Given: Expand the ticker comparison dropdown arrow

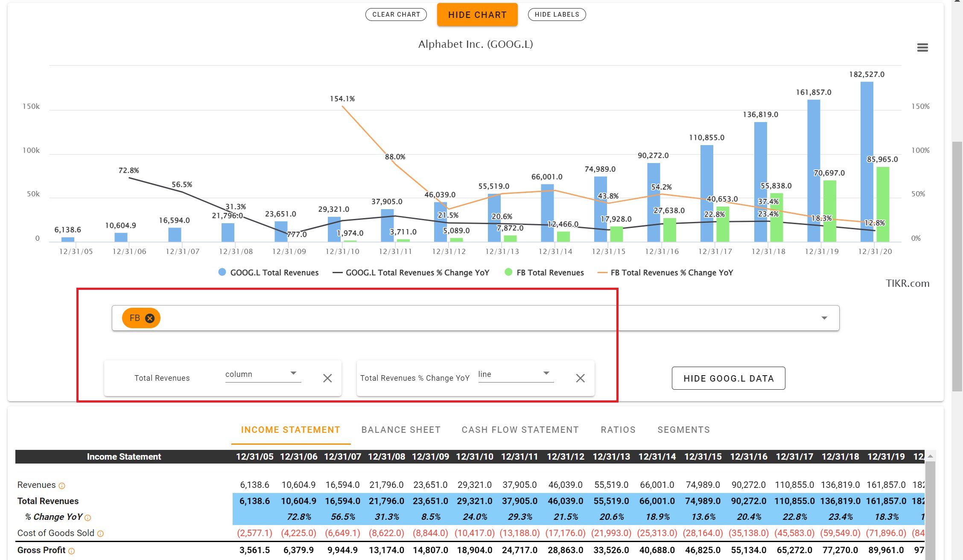Looking at the screenshot, I should click(x=824, y=318).
